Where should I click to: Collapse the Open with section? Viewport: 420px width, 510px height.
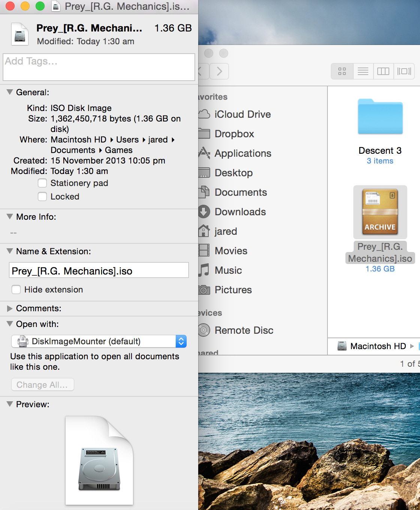pyautogui.click(x=10, y=324)
